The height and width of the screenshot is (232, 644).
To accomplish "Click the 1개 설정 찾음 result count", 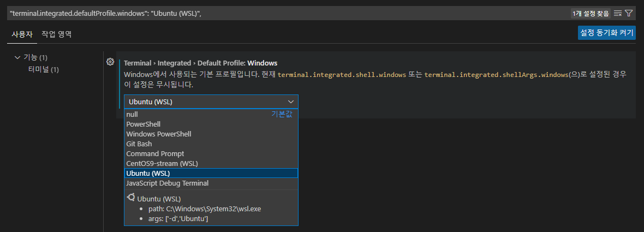I will tap(590, 14).
